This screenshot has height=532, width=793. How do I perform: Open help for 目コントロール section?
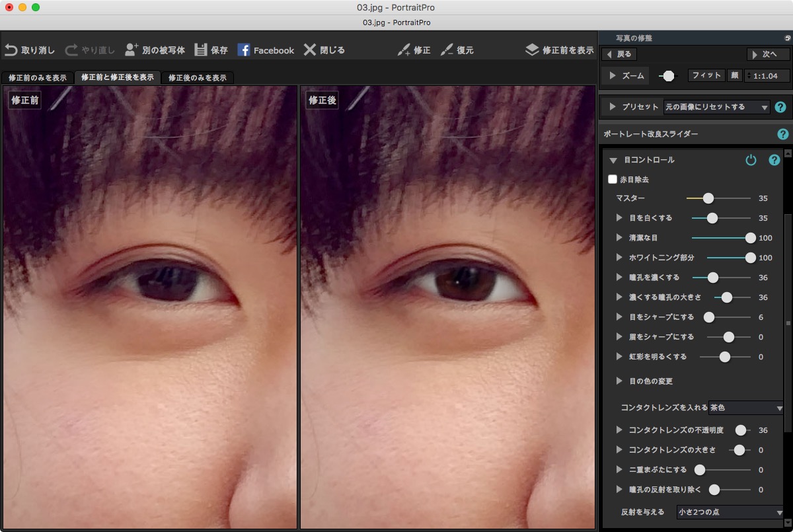point(774,160)
